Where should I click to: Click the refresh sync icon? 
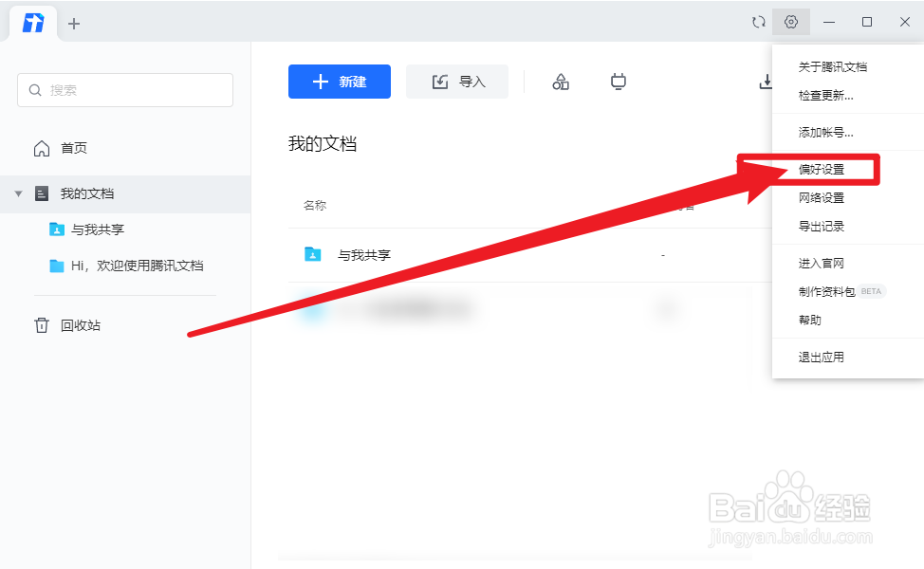[x=758, y=22]
